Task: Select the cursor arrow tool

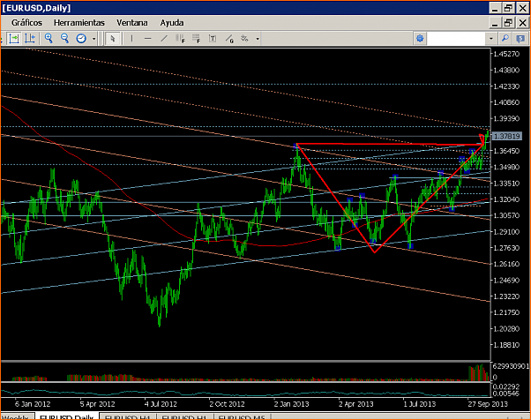Action: (113, 39)
